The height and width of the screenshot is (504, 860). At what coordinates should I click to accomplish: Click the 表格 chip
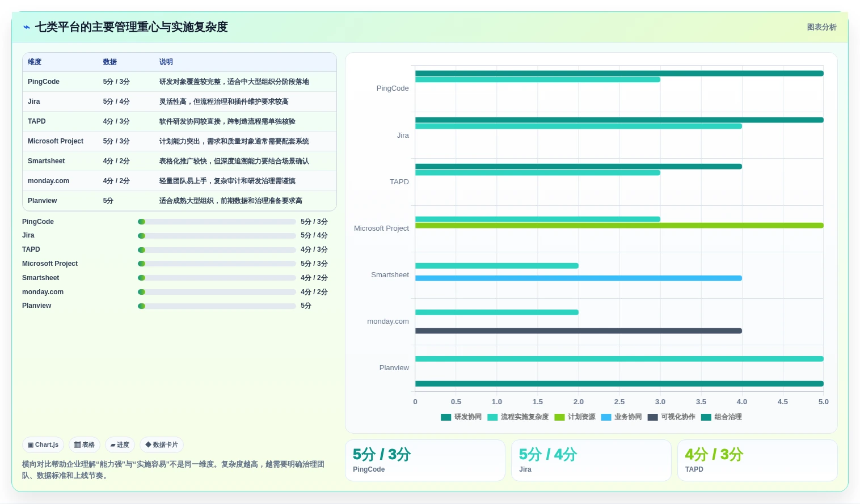click(x=85, y=445)
